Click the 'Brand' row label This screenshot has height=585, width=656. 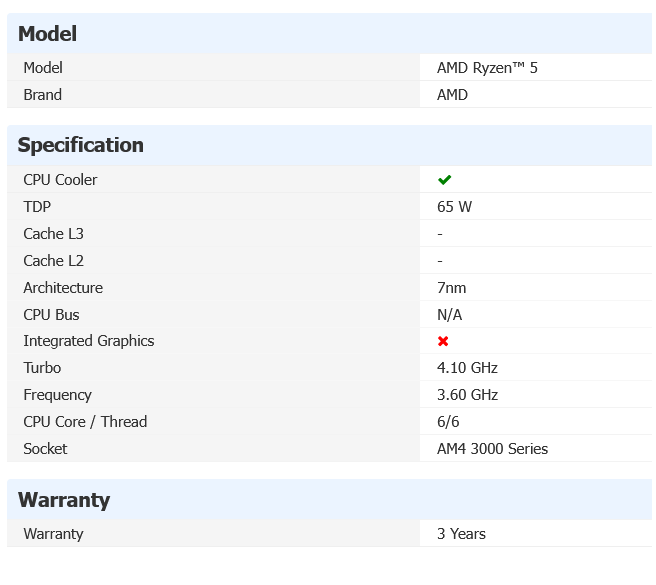tap(43, 95)
